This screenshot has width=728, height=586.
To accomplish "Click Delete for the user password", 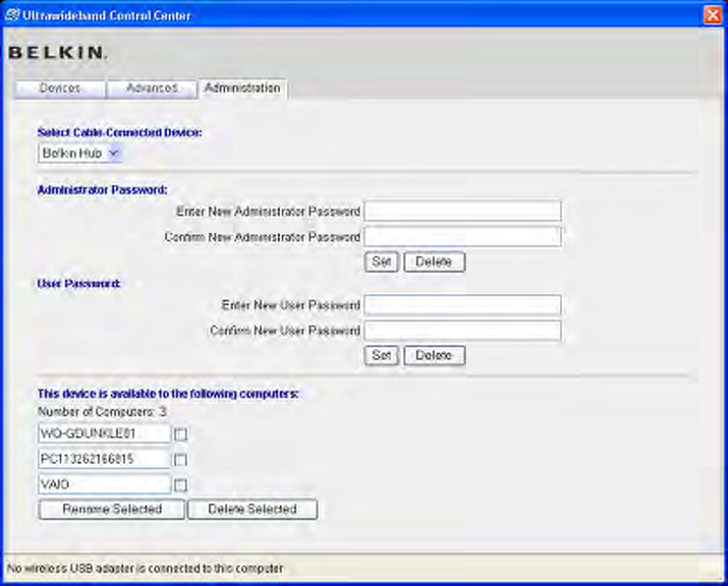I will click(433, 356).
